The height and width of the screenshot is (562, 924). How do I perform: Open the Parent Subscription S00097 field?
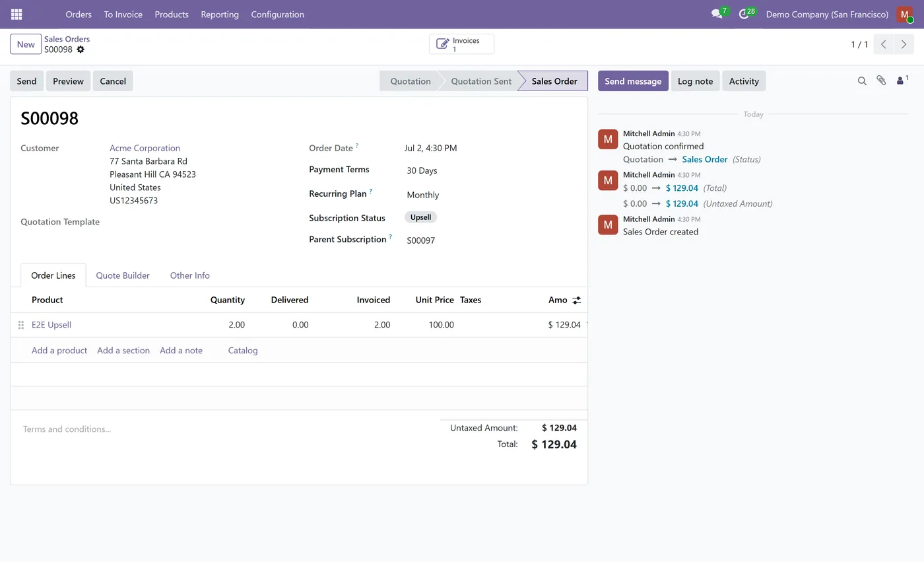pos(490,240)
